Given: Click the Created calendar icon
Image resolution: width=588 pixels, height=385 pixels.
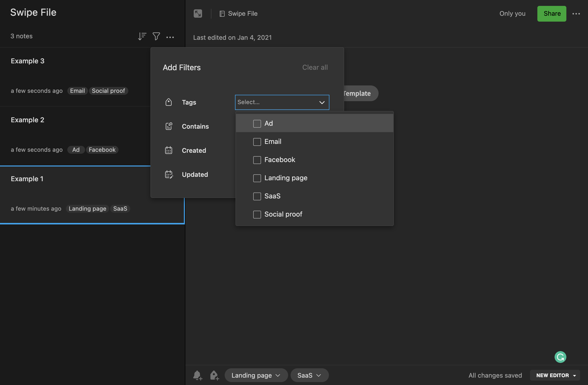Looking at the screenshot, I should click(x=168, y=150).
